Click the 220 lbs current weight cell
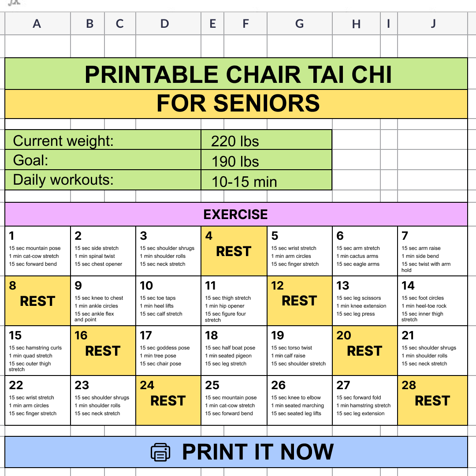 pyautogui.click(x=267, y=140)
